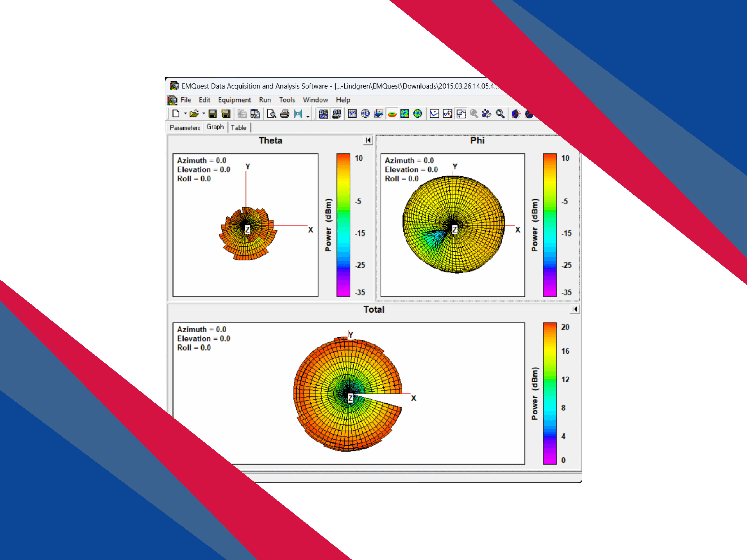Toggle the 3D donut pattern view
Viewport: 747px width, 560px height.
(392, 114)
